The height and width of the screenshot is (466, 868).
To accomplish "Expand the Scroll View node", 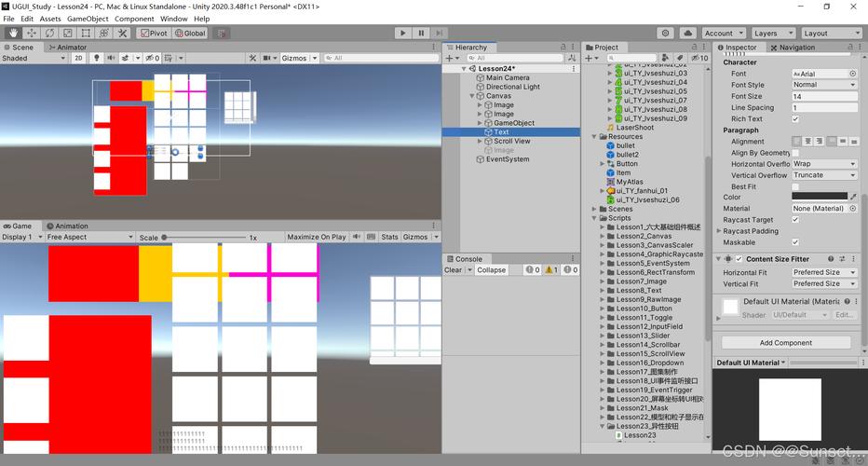I will click(480, 142).
